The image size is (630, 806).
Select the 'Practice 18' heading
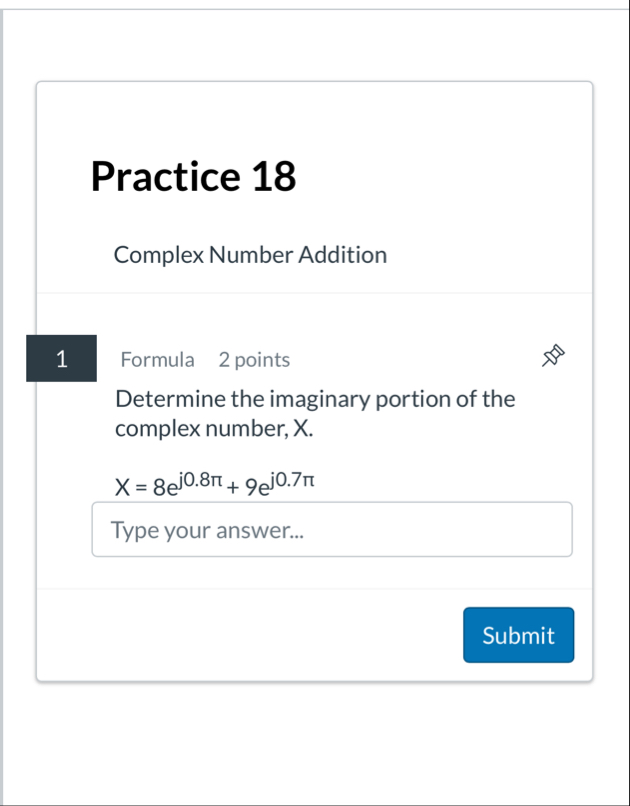pos(193,176)
